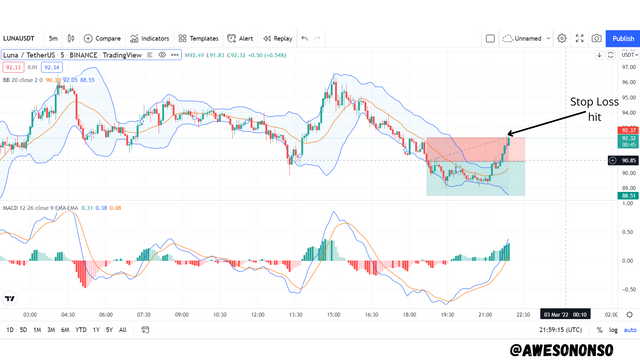Click the MACD 12 26 close 9 indicator legend

[x=40, y=208]
